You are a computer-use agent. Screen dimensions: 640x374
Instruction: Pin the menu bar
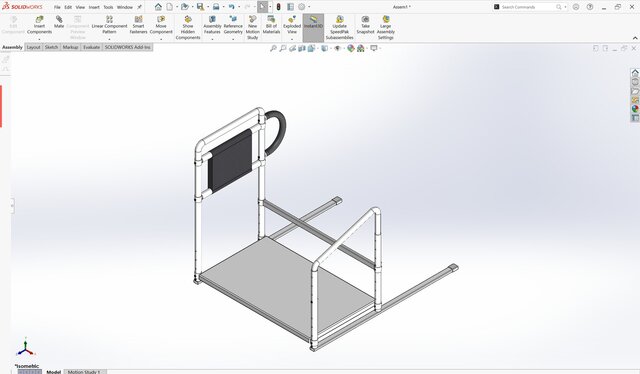pos(140,7)
